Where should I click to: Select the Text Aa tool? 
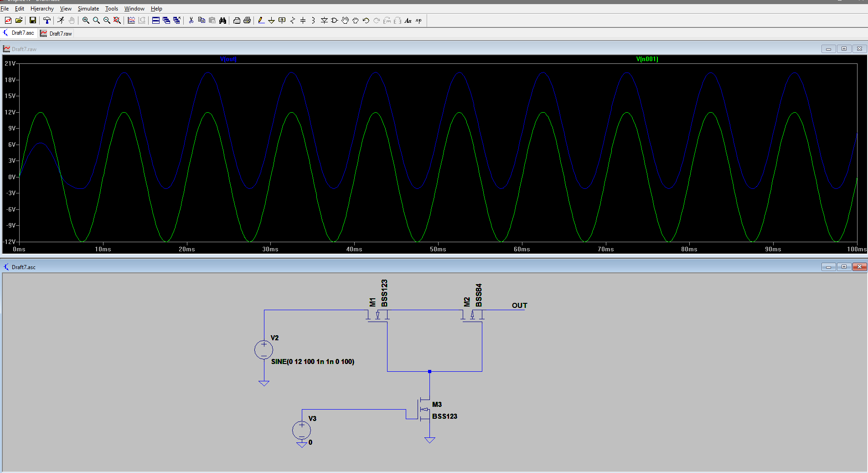point(408,20)
